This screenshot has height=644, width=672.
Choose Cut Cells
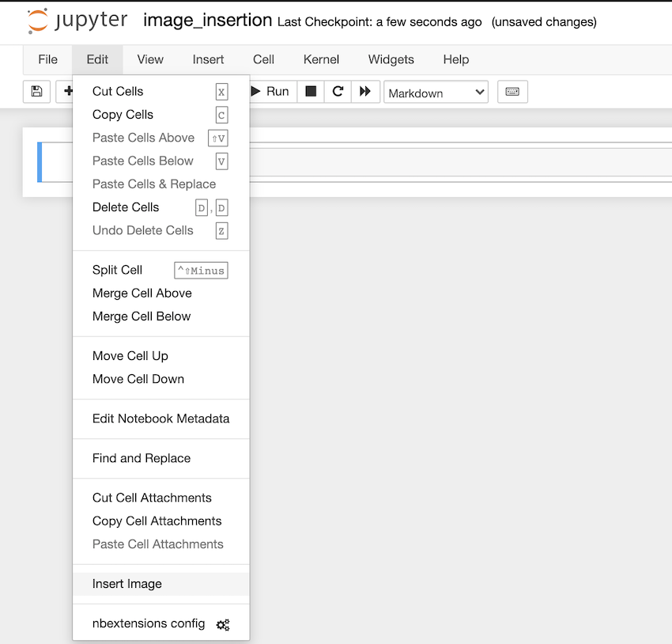160,91
